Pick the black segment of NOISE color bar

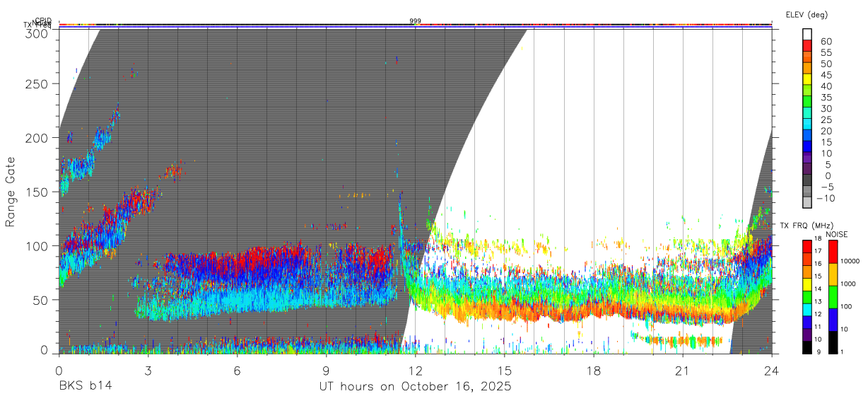pos(833,342)
